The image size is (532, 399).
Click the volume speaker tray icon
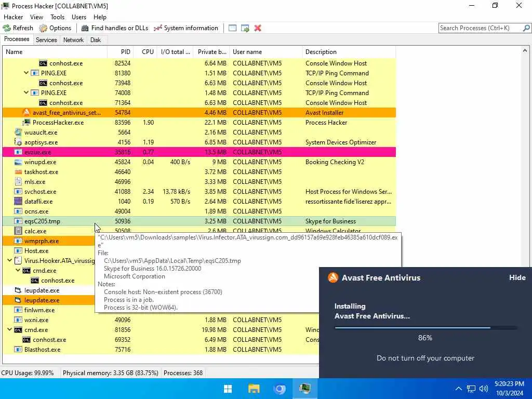pyautogui.click(x=484, y=389)
